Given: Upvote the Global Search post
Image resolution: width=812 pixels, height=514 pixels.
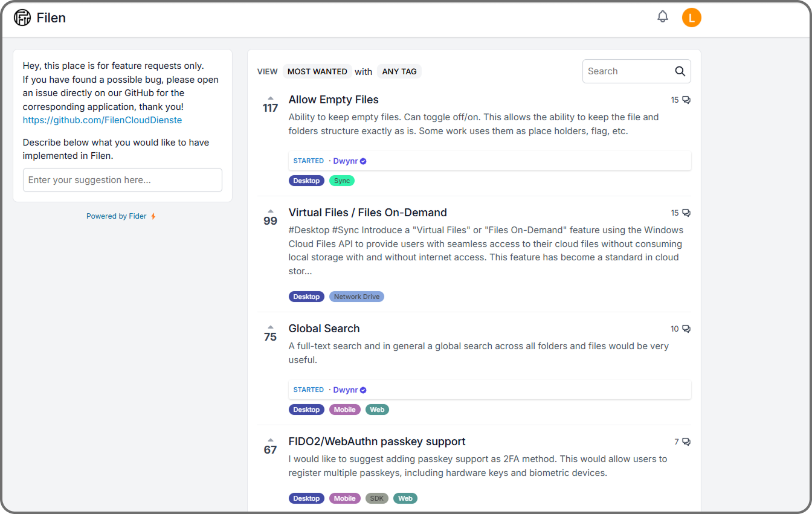Looking at the screenshot, I should pyautogui.click(x=271, y=327).
